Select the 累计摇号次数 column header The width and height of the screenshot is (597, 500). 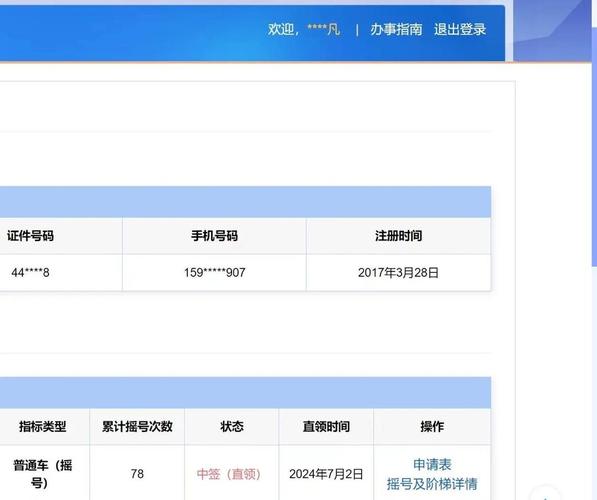click(137, 427)
